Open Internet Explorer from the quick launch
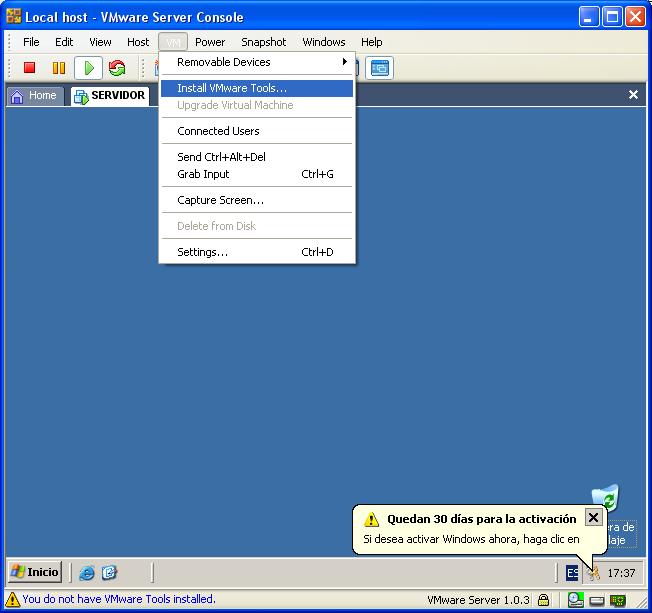652x613 pixels. pyautogui.click(x=87, y=573)
